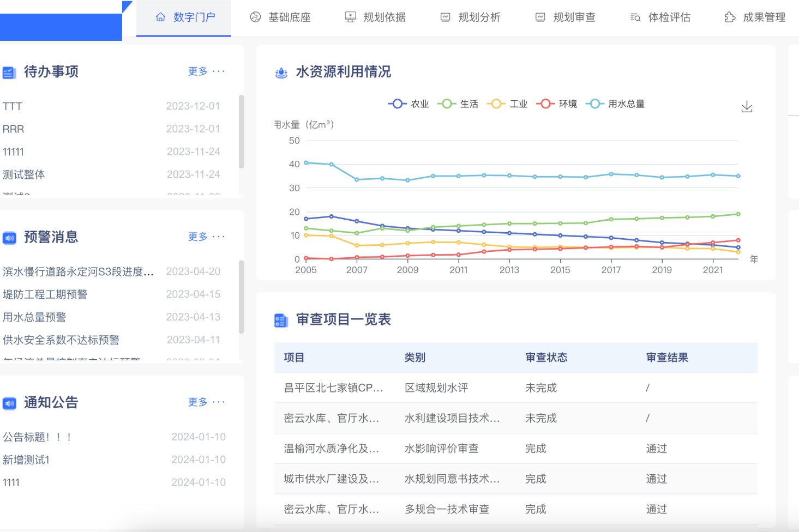Image resolution: width=799 pixels, height=532 pixels.
Task: Click the 项目 column header
Action: coord(294,358)
